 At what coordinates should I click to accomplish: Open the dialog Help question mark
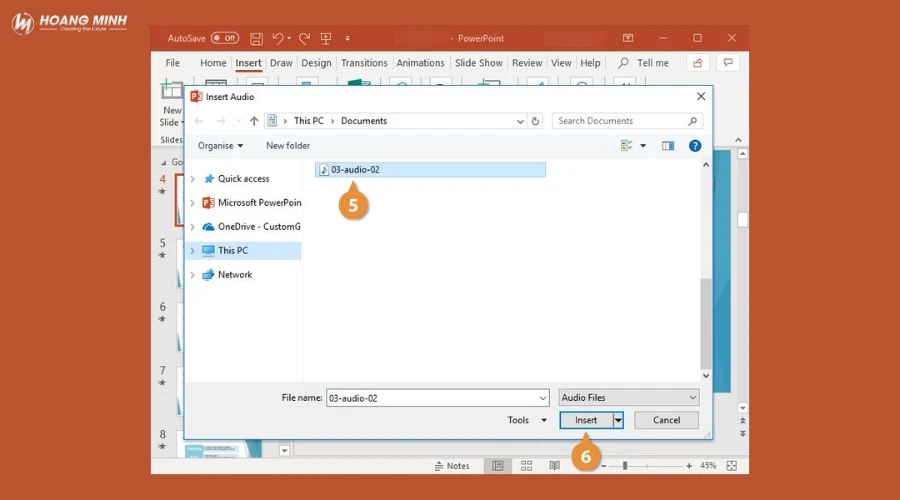coord(695,146)
